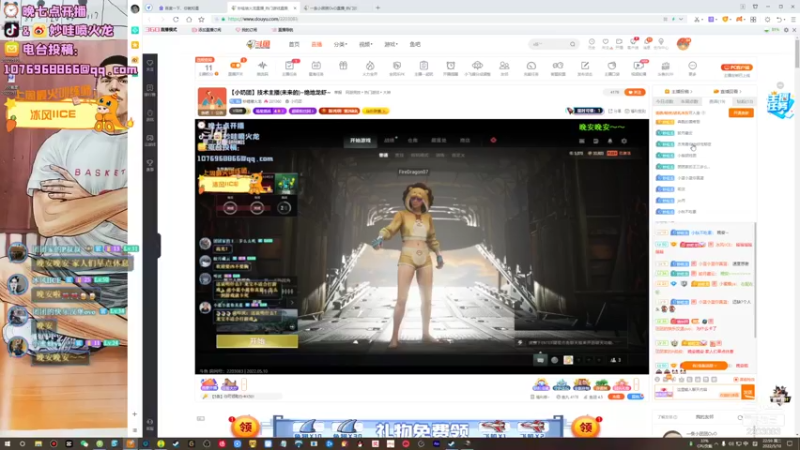Open the 鱼吧 navigation item
This screenshot has width=800, height=450.
(x=415, y=44)
